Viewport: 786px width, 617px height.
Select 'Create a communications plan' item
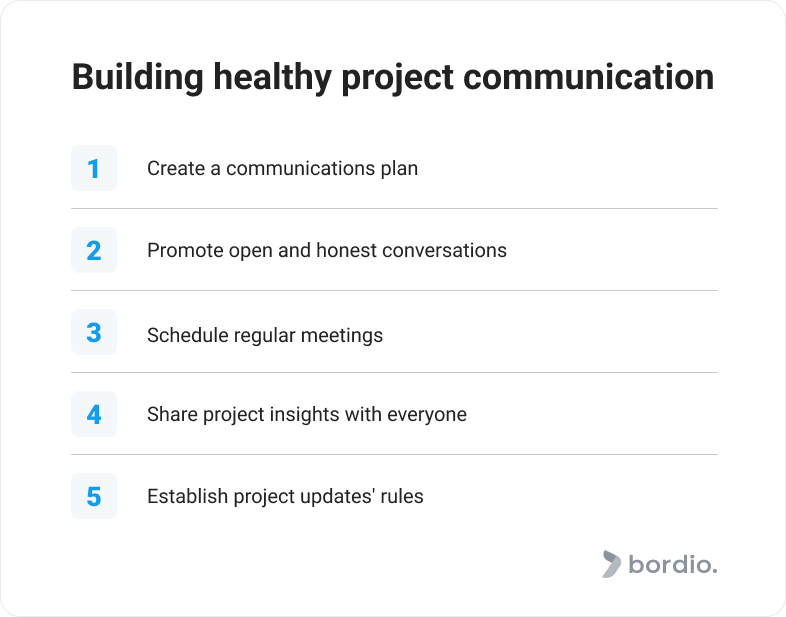tap(282, 168)
